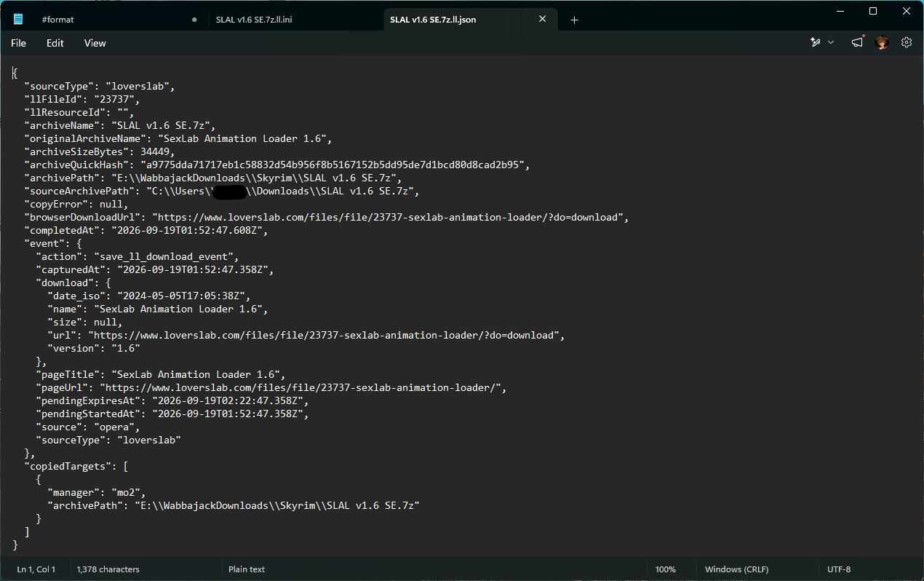Click the "copyError": null line
The width and height of the screenshot is (924, 581).
tap(76, 204)
